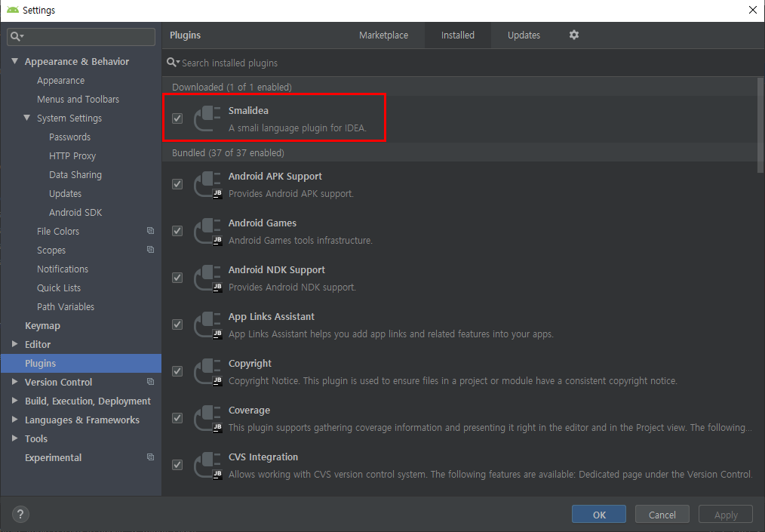Collapse the System Settings subtree
Image resolution: width=765 pixels, height=532 pixels.
click(27, 118)
